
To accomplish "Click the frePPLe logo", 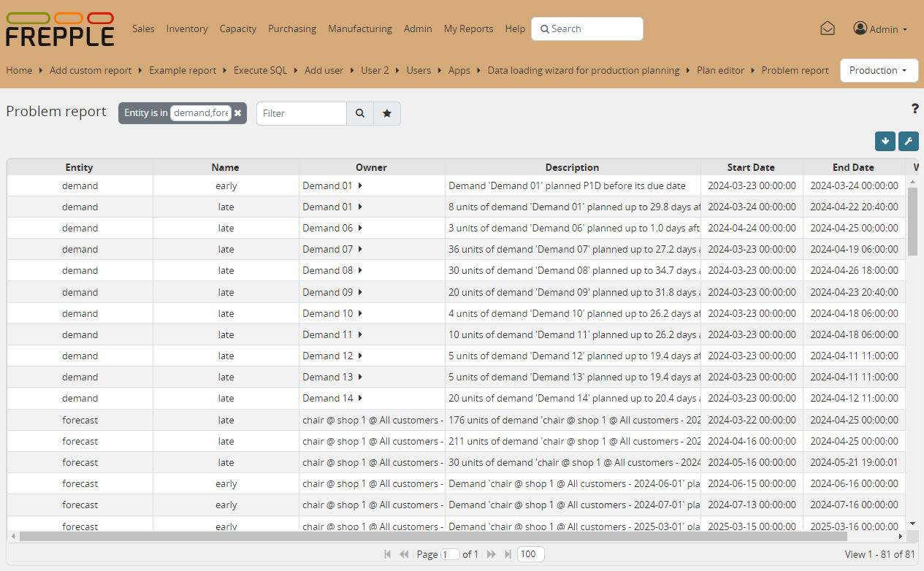I will point(60,29).
